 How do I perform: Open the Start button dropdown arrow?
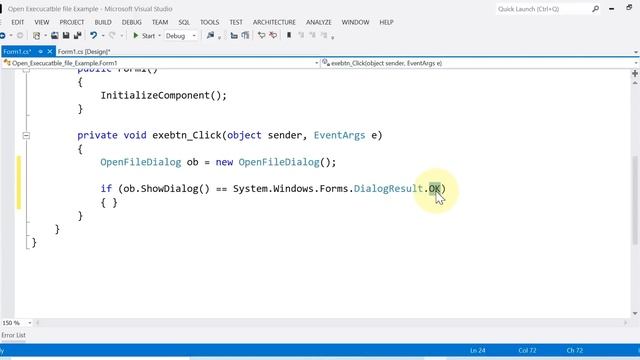(159, 36)
